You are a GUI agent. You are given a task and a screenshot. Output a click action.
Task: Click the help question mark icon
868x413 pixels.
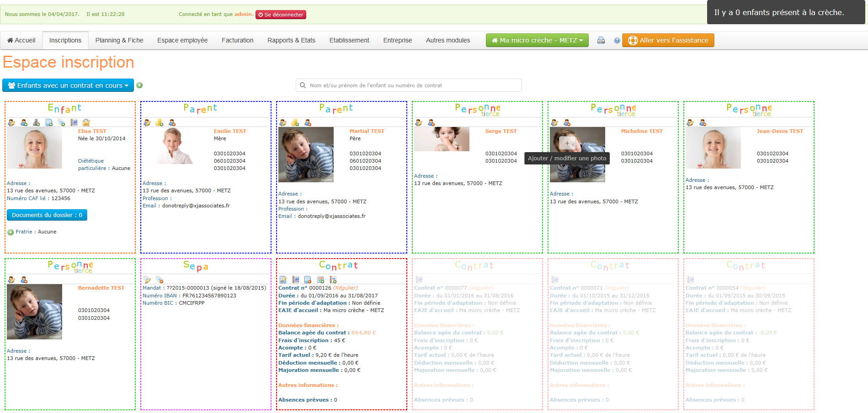point(617,41)
